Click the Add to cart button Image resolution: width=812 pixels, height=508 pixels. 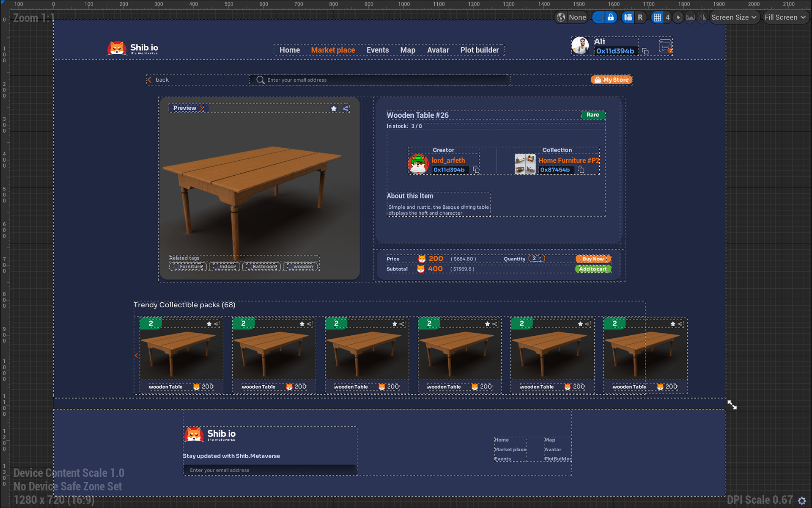coord(593,269)
